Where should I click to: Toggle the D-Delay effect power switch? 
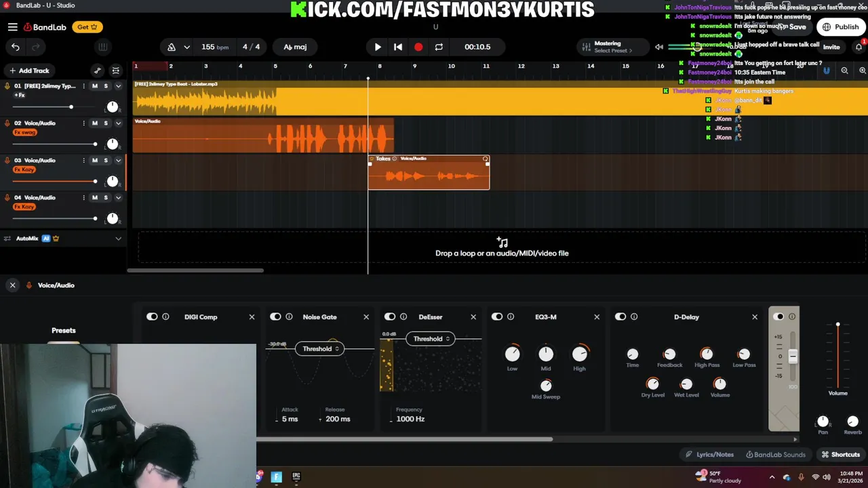tap(620, 317)
